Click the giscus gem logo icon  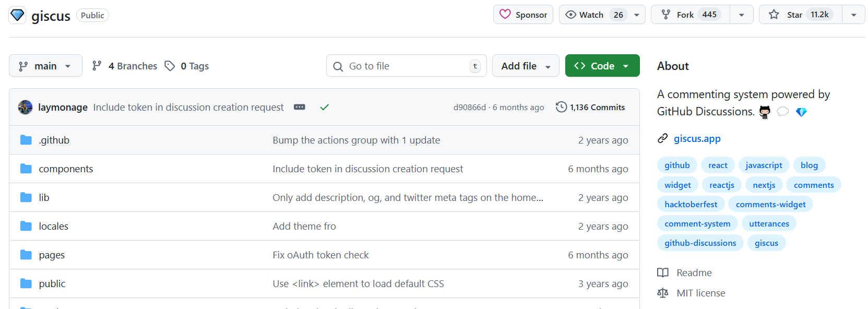point(17,15)
